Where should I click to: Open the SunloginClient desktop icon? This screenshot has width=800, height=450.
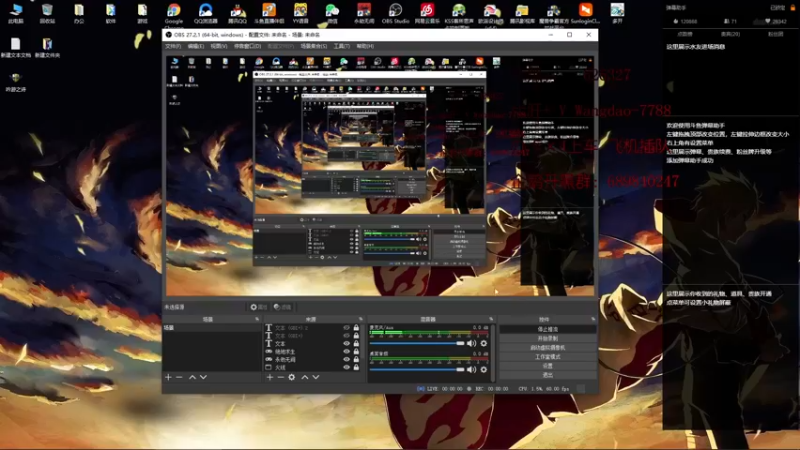coord(585,13)
